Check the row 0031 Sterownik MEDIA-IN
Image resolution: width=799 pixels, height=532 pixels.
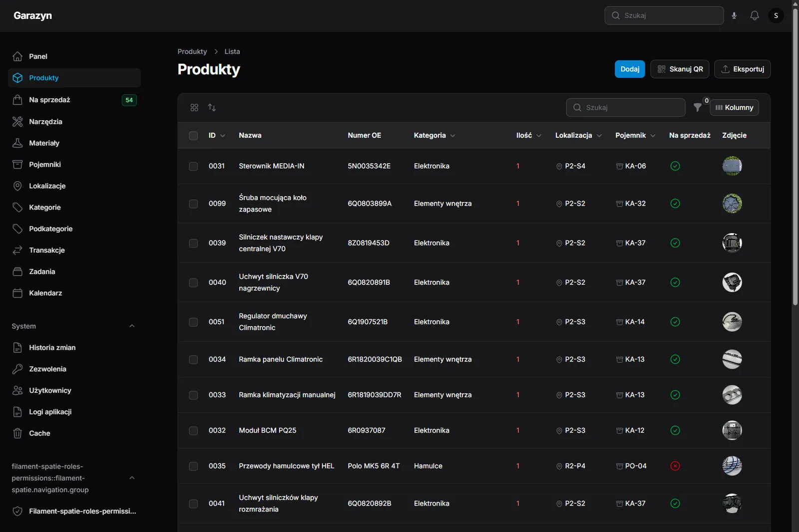coord(193,166)
